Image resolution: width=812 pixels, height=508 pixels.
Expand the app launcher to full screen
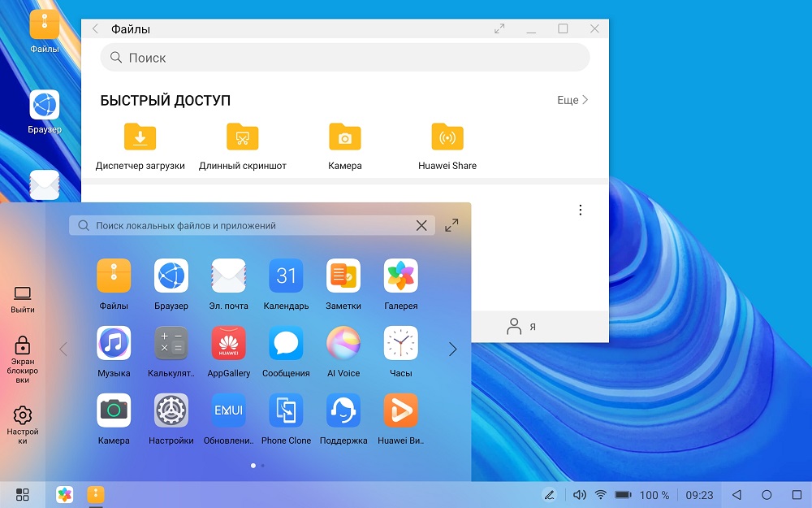coord(451,225)
